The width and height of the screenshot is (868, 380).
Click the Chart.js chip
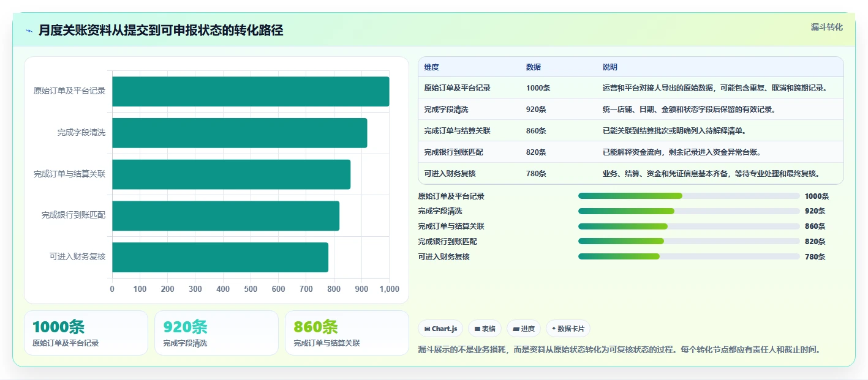(x=440, y=329)
